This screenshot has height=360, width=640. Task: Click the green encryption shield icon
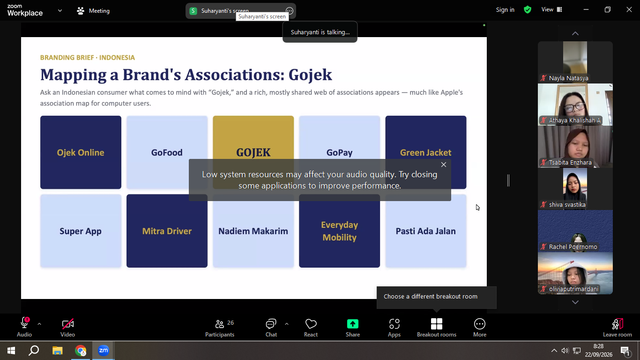pos(527,10)
